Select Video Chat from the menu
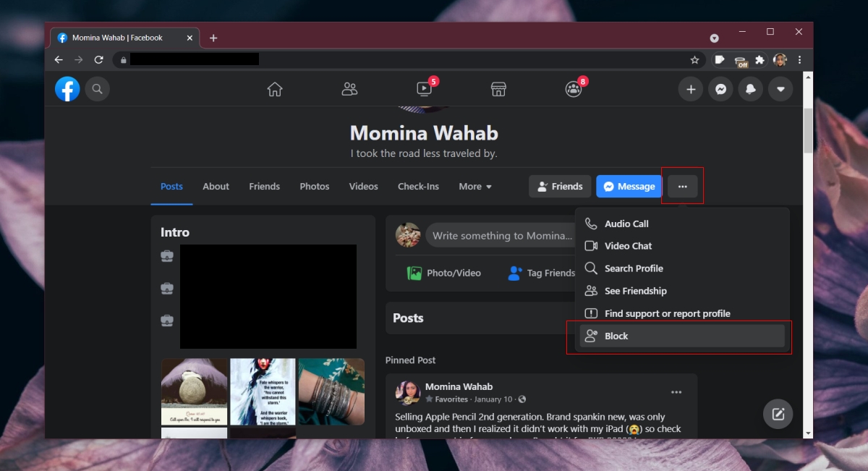Screen dimensions: 868x471 pos(682,246)
